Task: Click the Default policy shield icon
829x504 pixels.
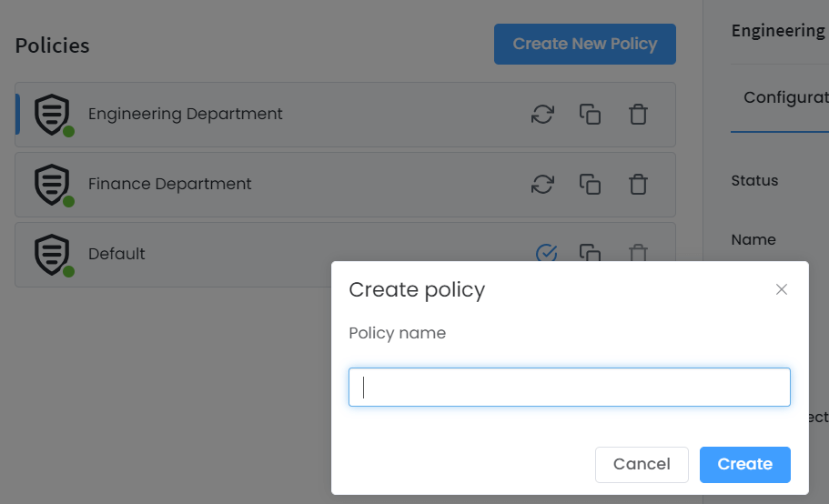Action: pyautogui.click(x=52, y=254)
